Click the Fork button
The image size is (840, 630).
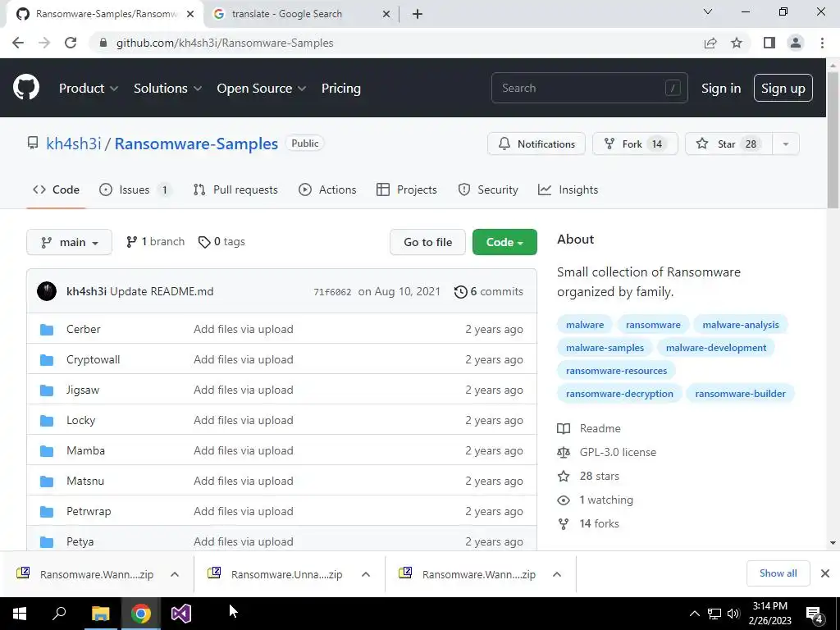point(636,144)
